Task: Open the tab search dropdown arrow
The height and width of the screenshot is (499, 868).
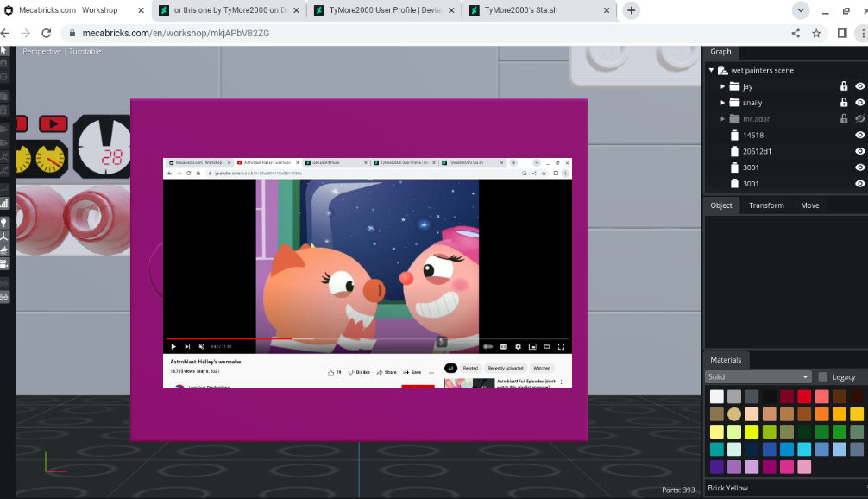Action: pos(801,10)
